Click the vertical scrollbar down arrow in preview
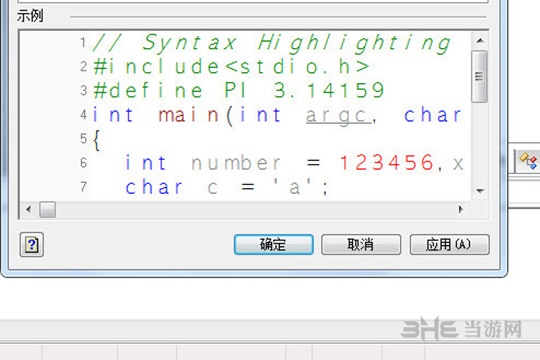 click(480, 191)
